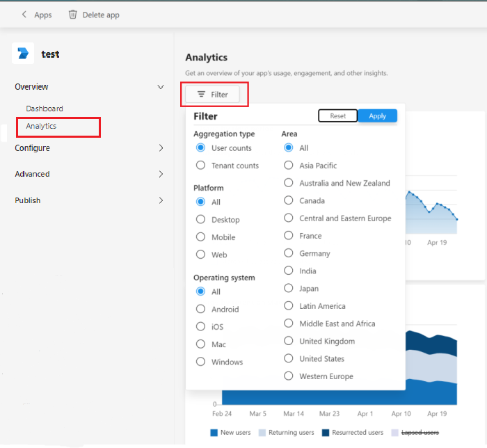Pick Asia Pacific area
The width and height of the screenshot is (487, 448).
click(x=289, y=165)
